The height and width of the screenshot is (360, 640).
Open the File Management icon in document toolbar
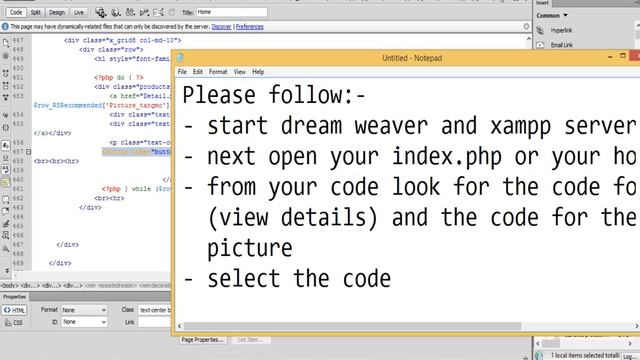(x=130, y=12)
